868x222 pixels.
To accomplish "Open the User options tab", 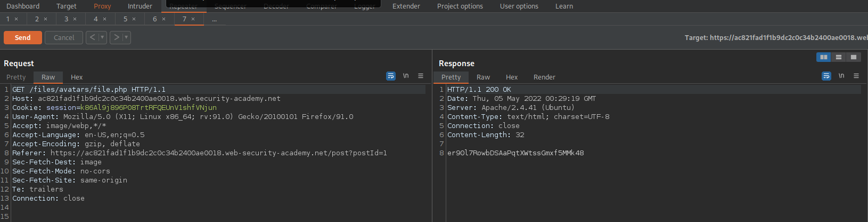I will (x=519, y=6).
